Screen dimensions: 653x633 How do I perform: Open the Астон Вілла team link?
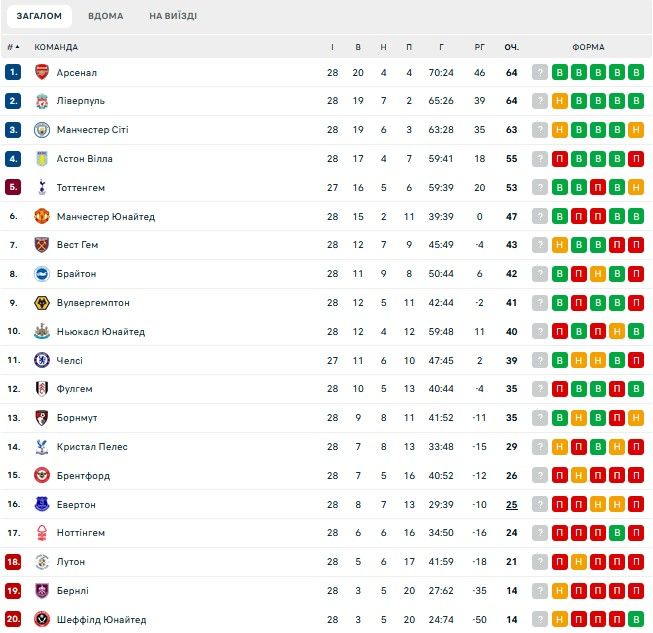pos(84,159)
